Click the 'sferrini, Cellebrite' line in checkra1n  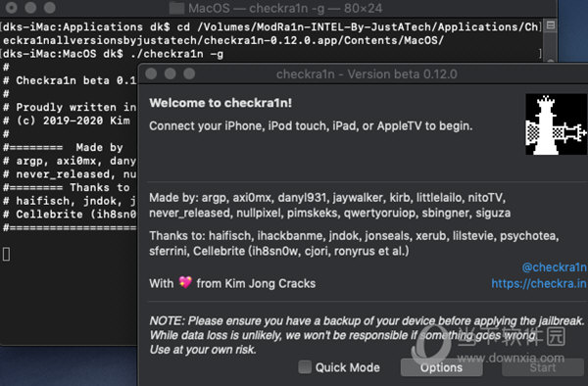pyautogui.click(x=279, y=251)
